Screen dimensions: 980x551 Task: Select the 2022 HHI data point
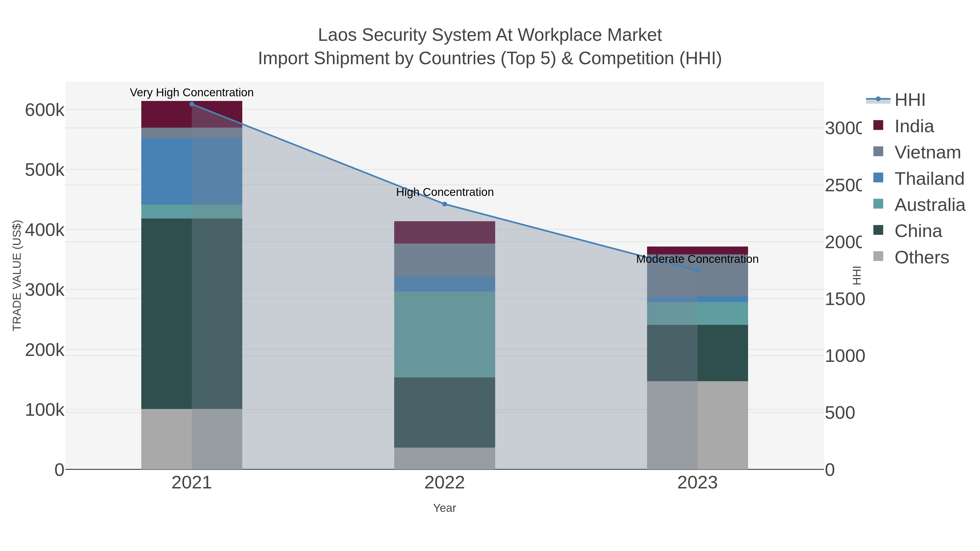(444, 204)
